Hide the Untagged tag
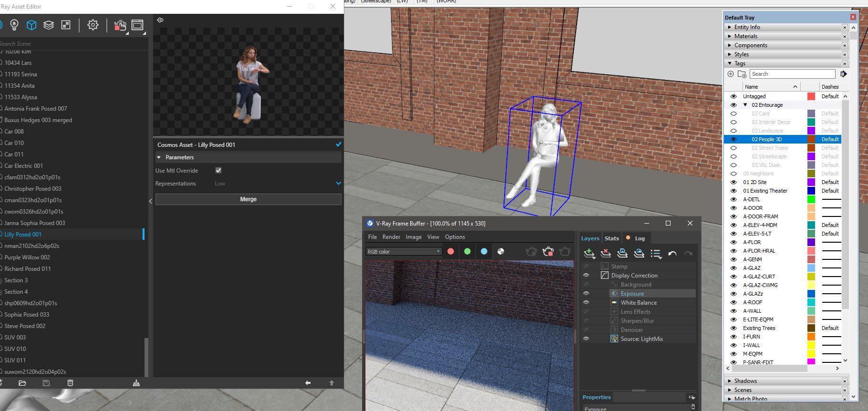This screenshot has height=411, width=868. click(x=734, y=96)
